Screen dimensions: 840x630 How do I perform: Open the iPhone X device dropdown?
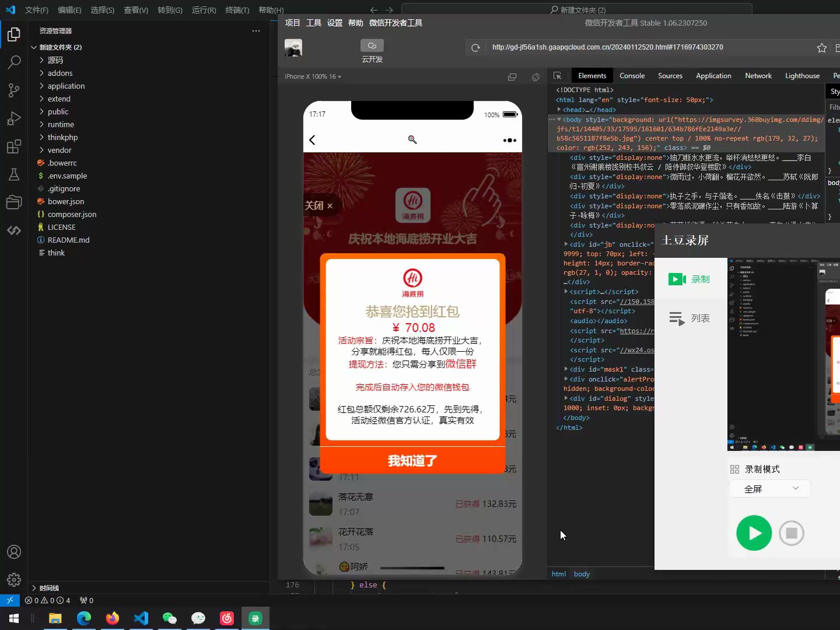tap(313, 77)
